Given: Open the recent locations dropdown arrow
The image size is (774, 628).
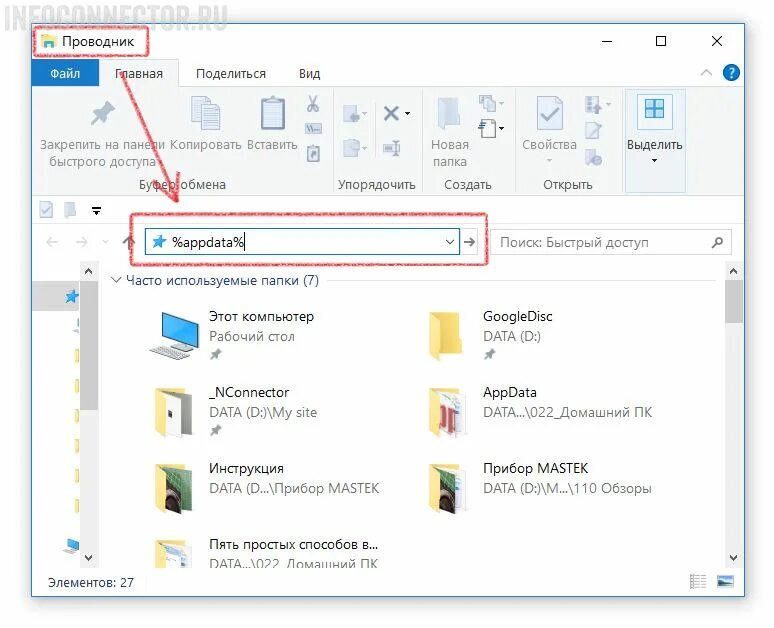Looking at the screenshot, I should tap(105, 242).
